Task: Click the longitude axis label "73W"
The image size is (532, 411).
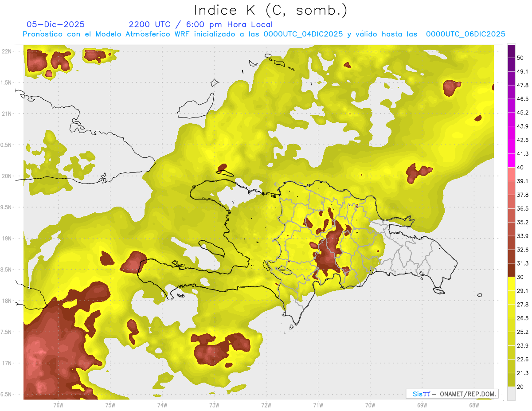Action: pos(214,405)
